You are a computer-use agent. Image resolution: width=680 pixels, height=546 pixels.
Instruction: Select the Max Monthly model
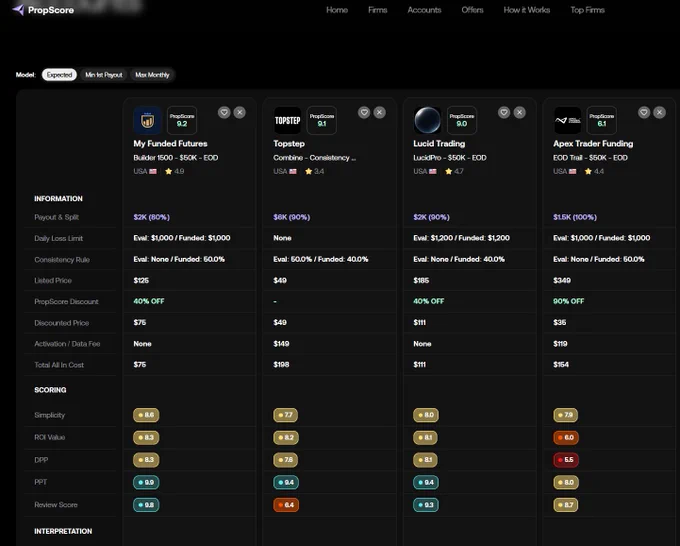(x=152, y=75)
